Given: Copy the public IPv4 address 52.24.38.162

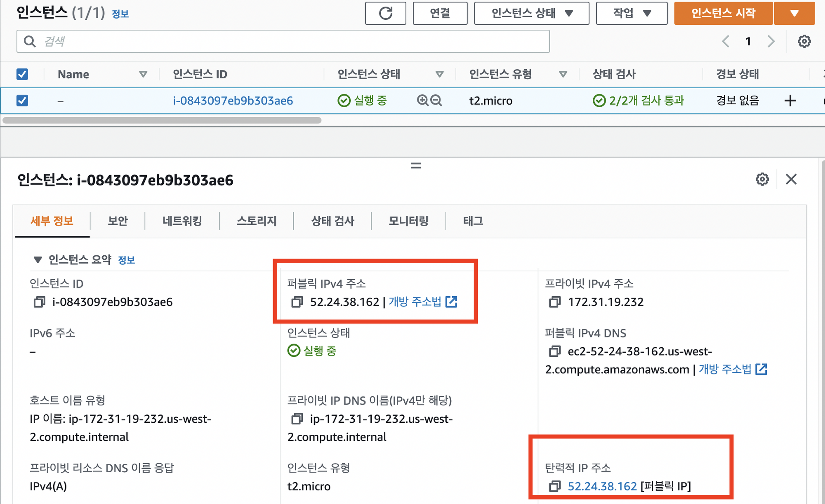Looking at the screenshot, I should click(x=297, y=302).
